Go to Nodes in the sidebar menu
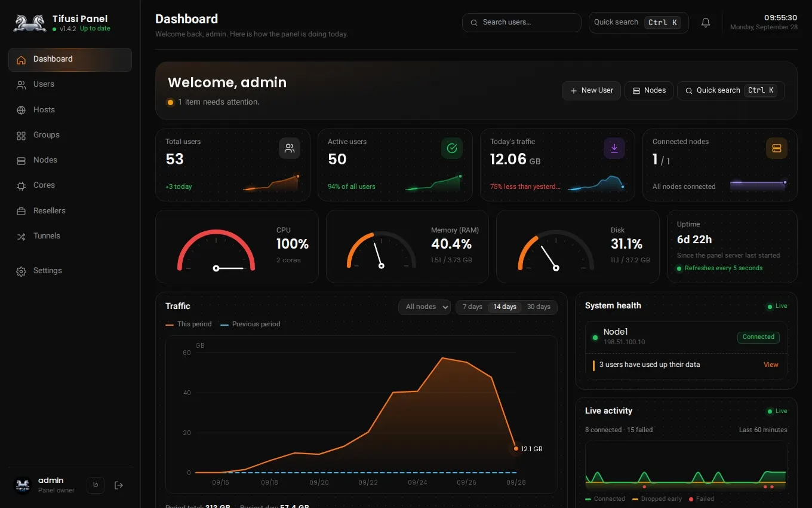The width and height of the screenshot is (812, 508). pos(70,160)
